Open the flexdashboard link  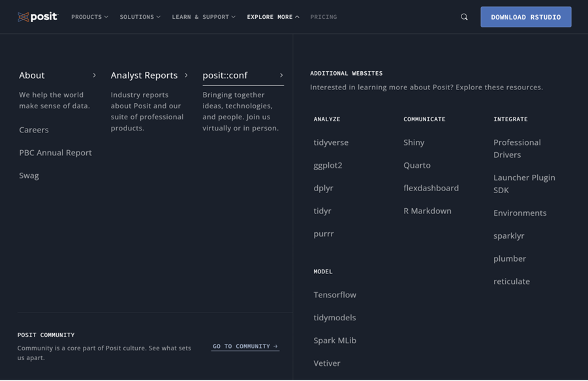431,188
